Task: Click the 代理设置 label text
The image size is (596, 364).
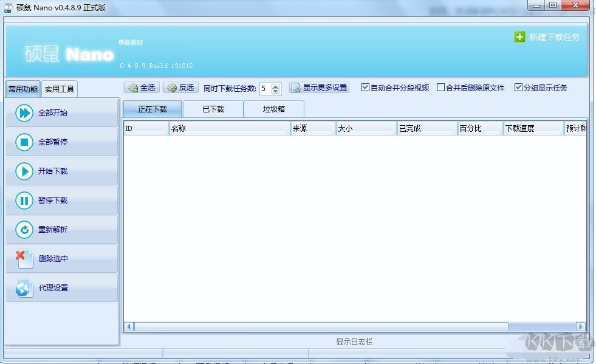Action: point(53,288)
